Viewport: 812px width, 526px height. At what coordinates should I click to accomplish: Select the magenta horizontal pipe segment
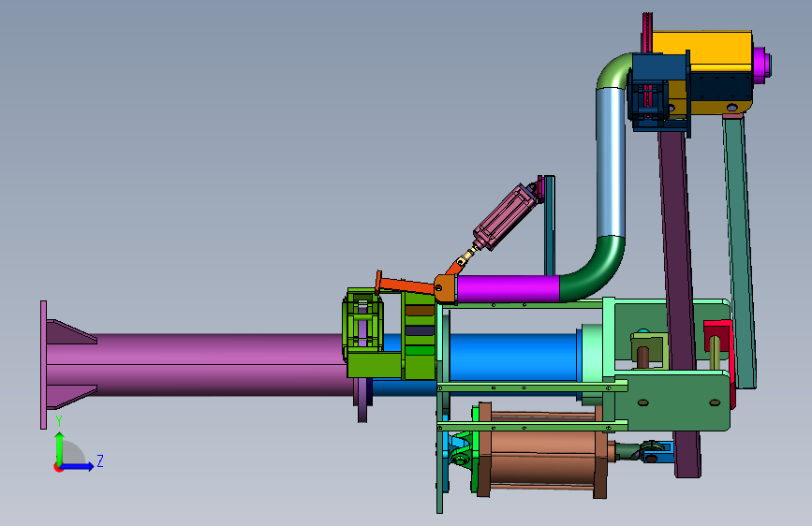pyautogui.click(x=508, y=289)
